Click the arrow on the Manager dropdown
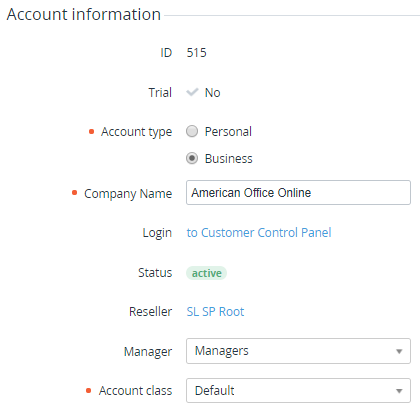Image resolution: width=420 pixels, height=410 pixels. pyautogui.click(x=399, y=351)
